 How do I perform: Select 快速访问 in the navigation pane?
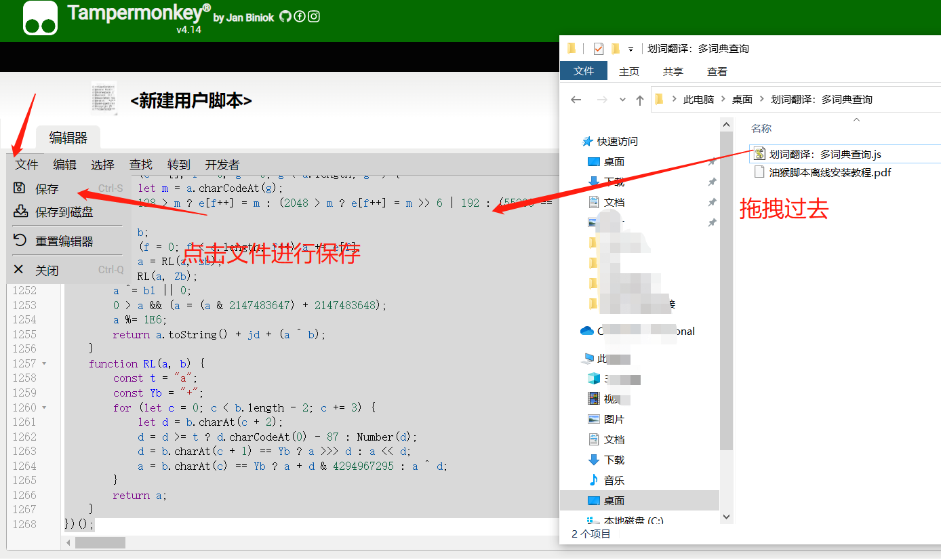pos(617,141)
